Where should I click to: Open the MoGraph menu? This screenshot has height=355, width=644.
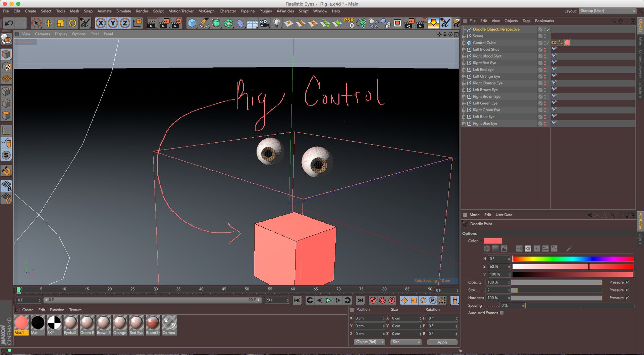click(x=206, y=11)
